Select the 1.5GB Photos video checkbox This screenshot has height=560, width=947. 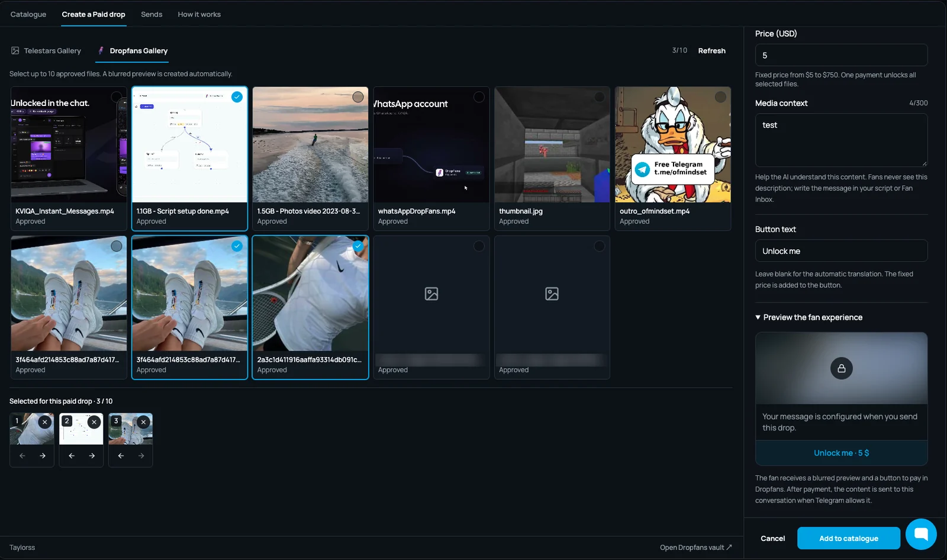[358, 97]
